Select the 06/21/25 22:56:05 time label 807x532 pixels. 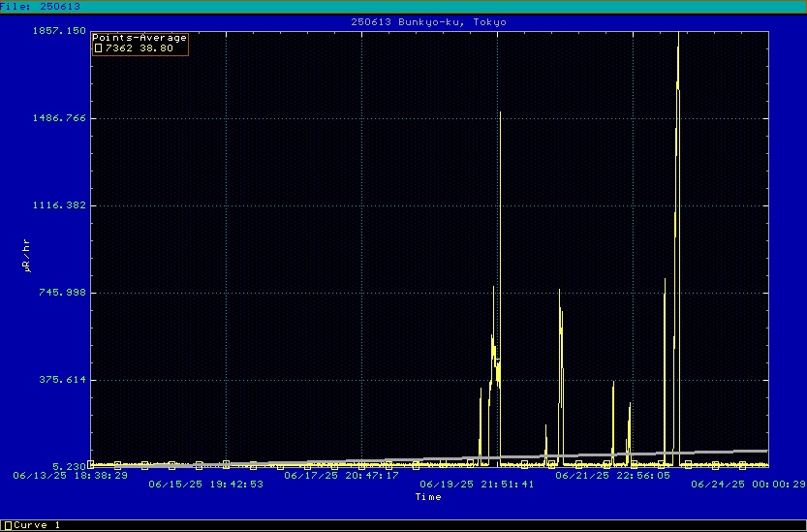coord(612,476)
